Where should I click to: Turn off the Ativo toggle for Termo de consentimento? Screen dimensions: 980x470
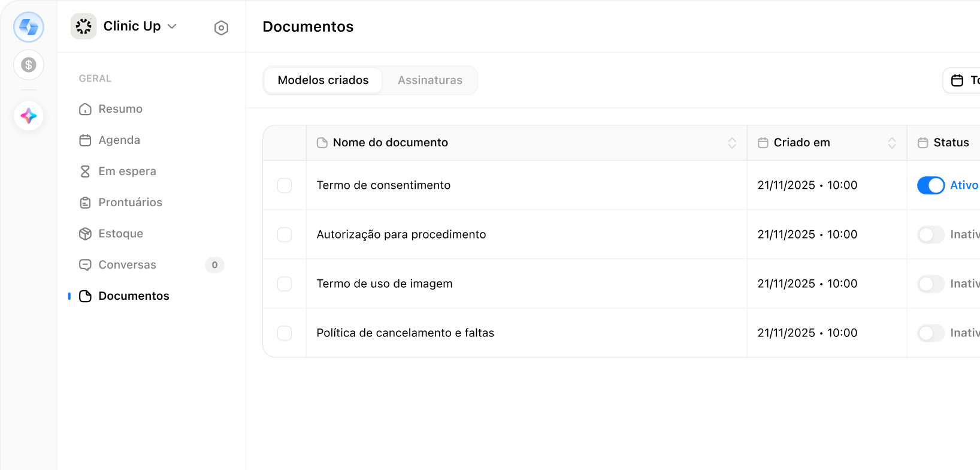pyautogui.click(x=930, y=185)
